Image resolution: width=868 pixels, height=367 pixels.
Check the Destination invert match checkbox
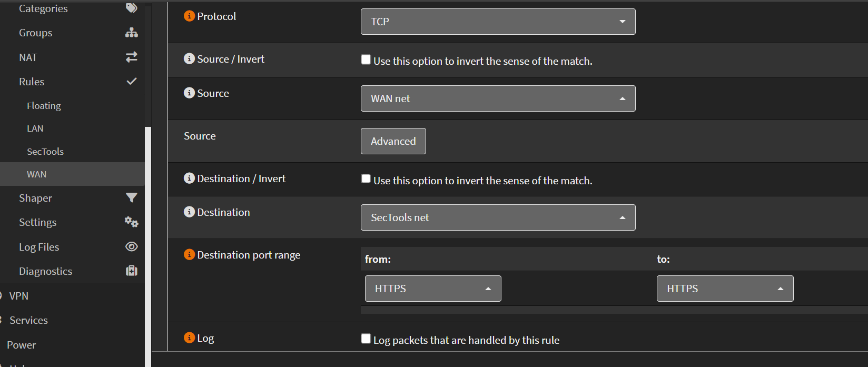pyautogui.click(x=366, y=179)
